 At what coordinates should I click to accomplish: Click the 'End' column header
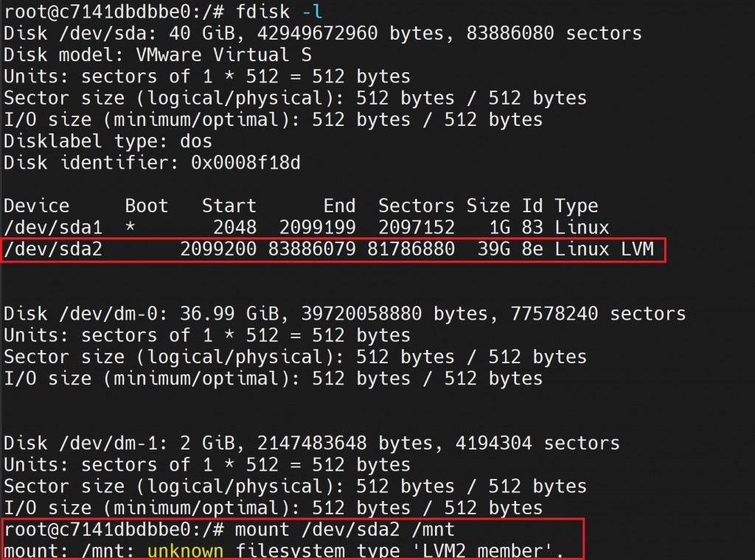[339, 206]
